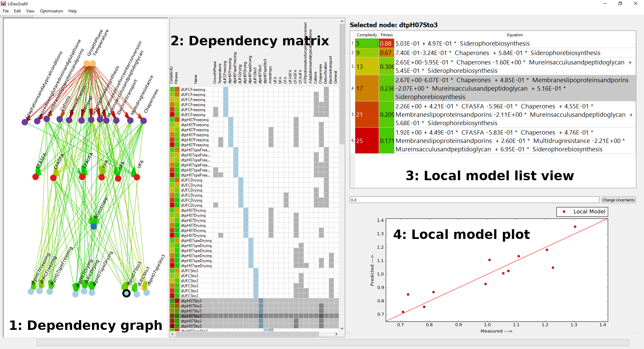Viewport: 644px width, 349px height.
Task: Select the Equation column header
Action: [x=515, y=35]
